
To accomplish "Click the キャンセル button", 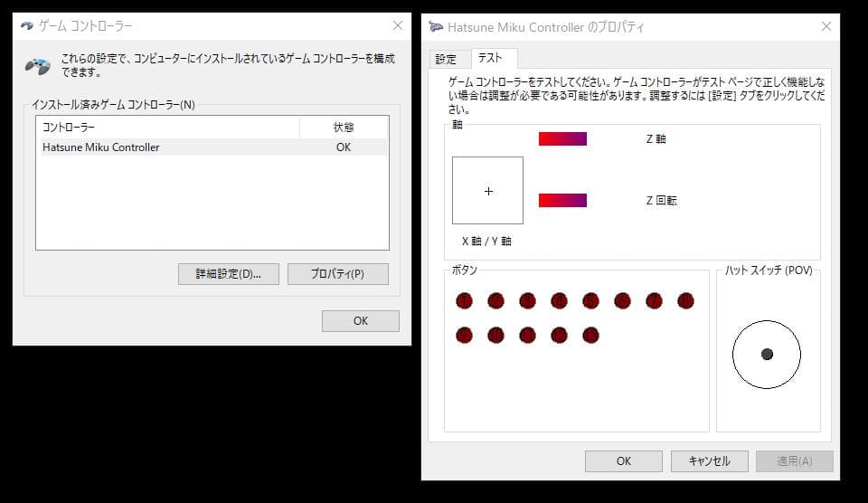I will click(x=709, y=460).
